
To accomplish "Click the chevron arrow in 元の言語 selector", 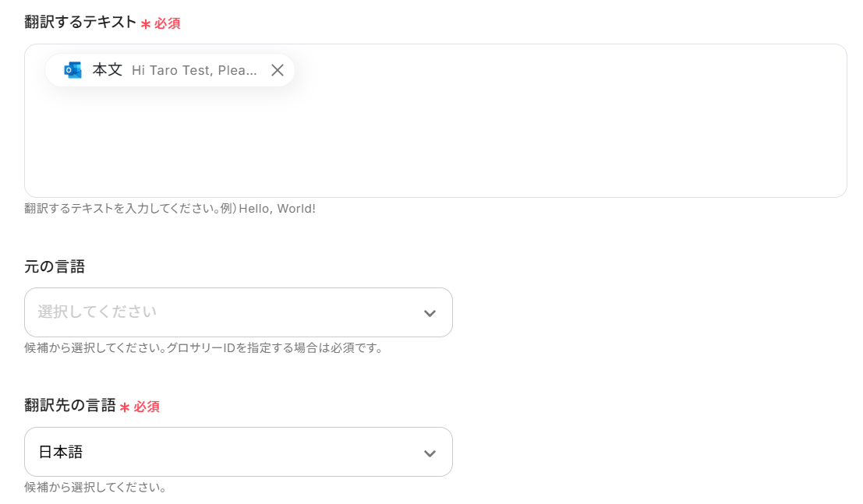I will pyautogui.click(x=430, y=313).
